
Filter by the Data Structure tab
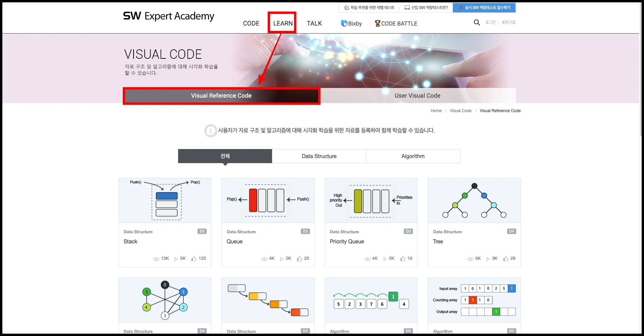tap(319, 156)
